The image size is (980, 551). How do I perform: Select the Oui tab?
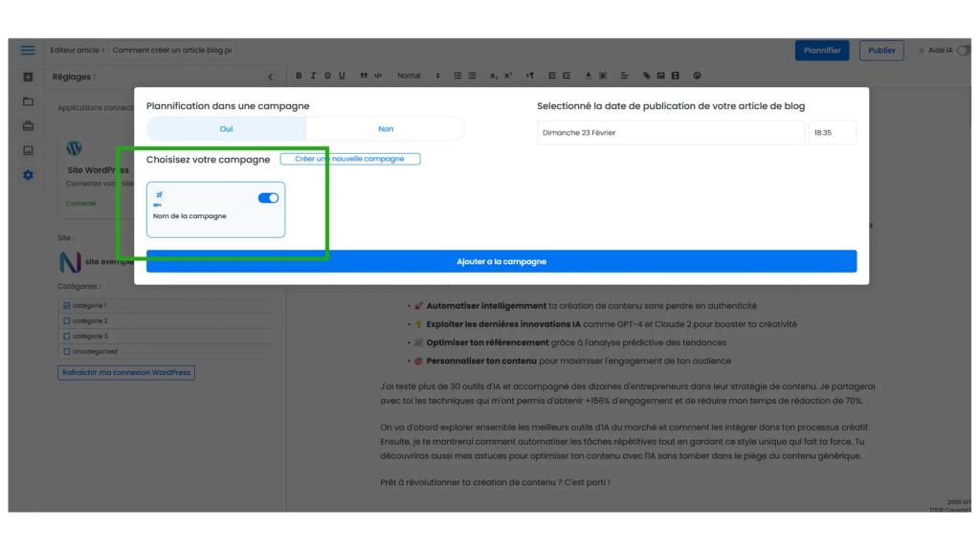pyautogui.click(x=226, y=129)
